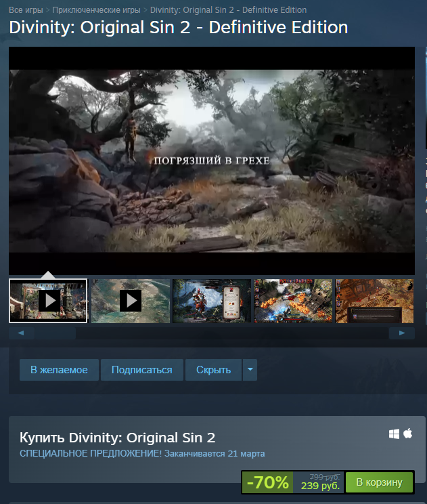This screenshot has width=427, height=504.
Task: Click the thumbnail strip scrollbar handle
Action: tap(55, 333)
